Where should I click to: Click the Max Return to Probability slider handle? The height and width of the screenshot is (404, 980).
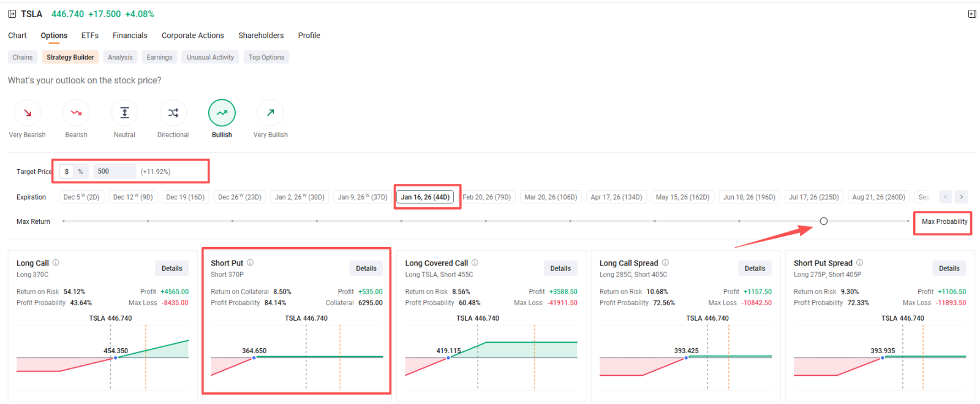coord(823,221)
